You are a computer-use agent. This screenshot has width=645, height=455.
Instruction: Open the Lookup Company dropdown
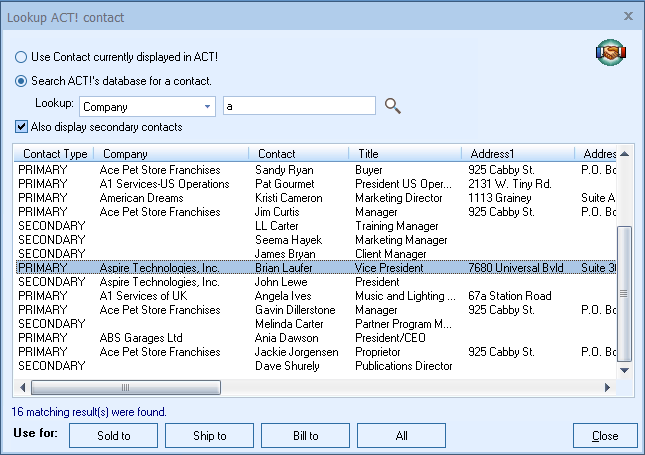tap(207, 106)
